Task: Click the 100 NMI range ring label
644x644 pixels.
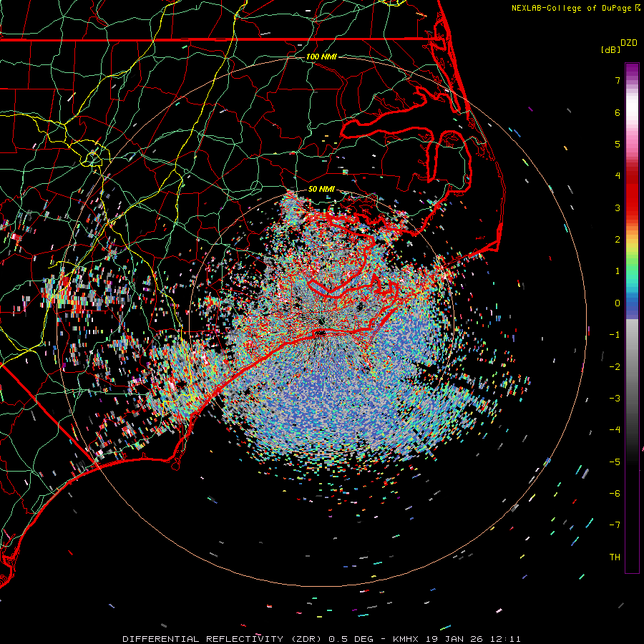Action: [321, 57]
